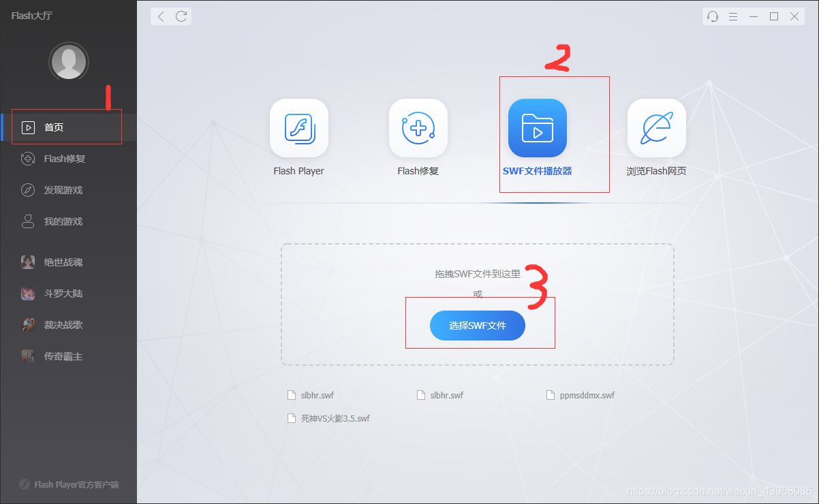Click the 斗罗大陆 game thumbnail icon
819x504 pixels.
28,294
